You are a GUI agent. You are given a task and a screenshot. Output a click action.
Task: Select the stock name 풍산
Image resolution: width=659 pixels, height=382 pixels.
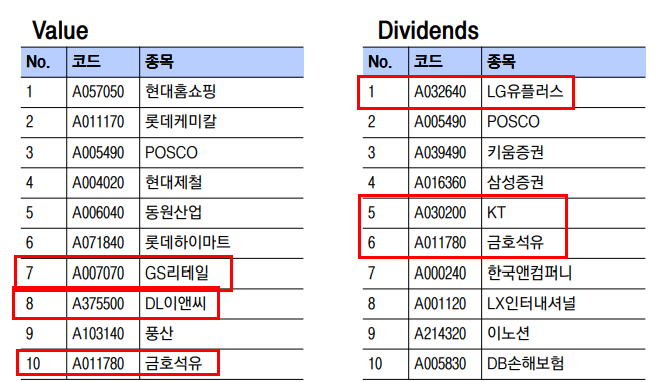[159, 334]
